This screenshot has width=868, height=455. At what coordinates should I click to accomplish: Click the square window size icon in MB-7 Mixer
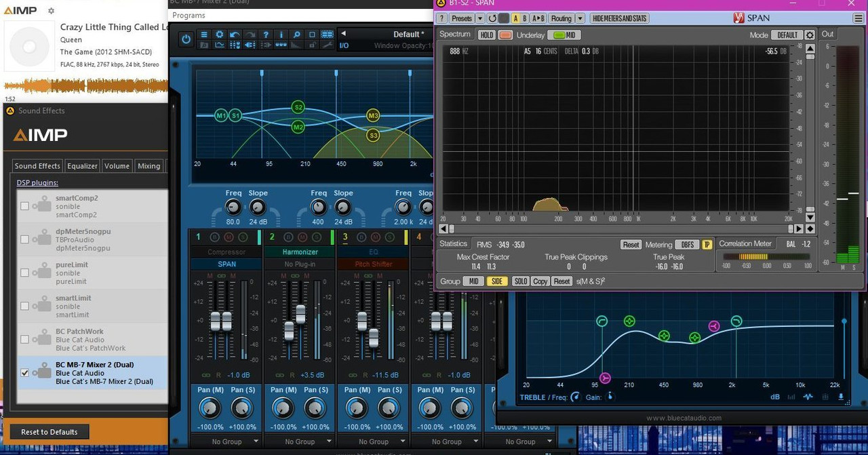pos(312,35)
